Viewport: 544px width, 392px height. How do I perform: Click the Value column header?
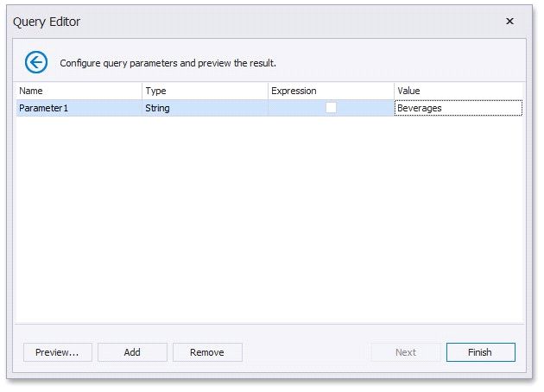458,91
